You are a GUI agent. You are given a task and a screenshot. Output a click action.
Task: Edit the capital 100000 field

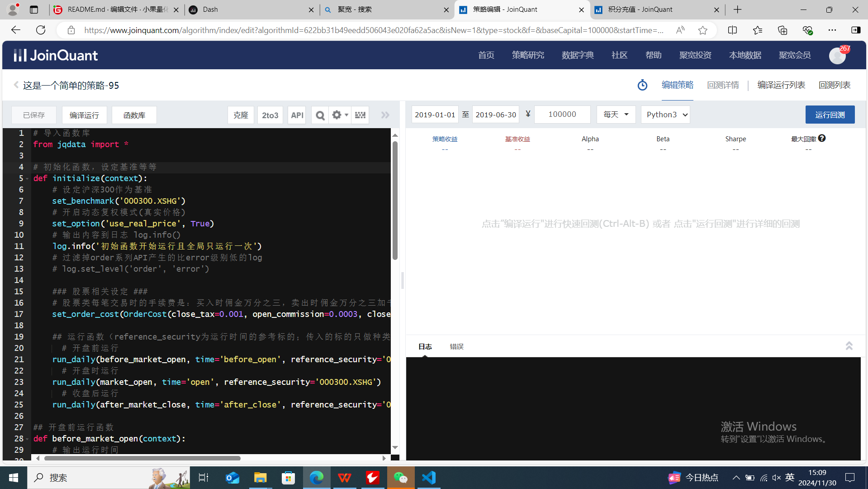[562, 115]
